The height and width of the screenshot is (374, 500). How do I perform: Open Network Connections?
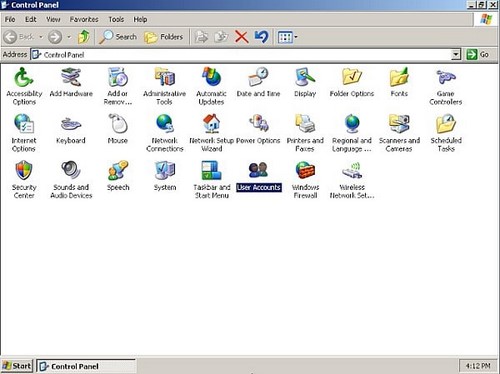coord(165,133)
